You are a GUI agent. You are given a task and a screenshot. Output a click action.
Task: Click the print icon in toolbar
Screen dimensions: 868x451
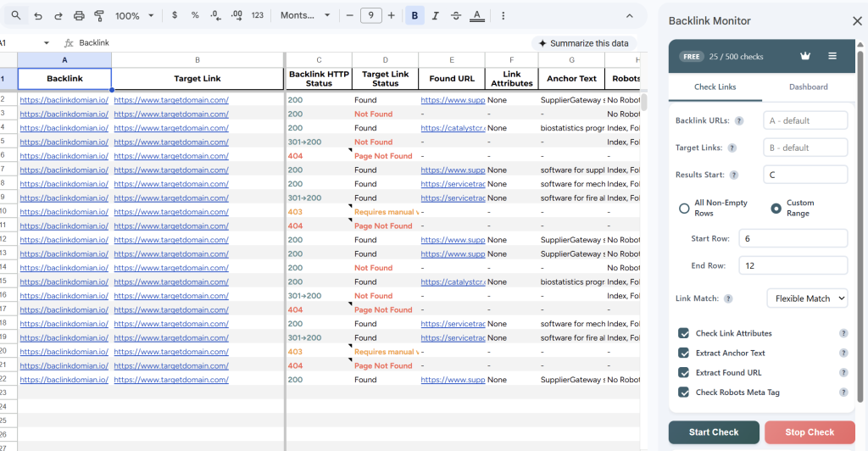[79, 15]
